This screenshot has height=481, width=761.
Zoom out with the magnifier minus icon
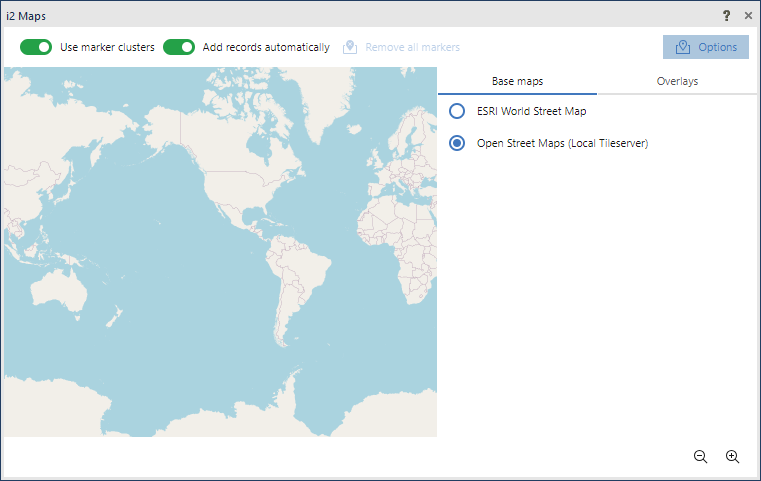pyautogui.click(x=700, y=456)
